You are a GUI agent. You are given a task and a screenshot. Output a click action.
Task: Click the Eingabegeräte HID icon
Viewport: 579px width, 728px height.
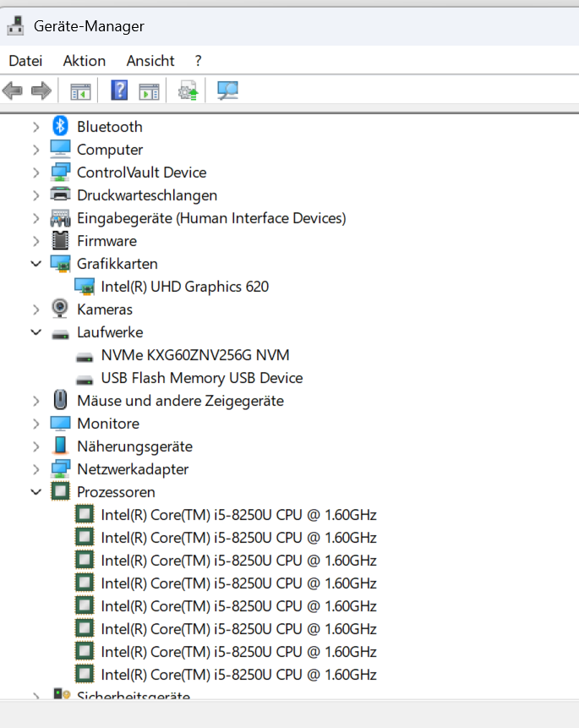pos(60,218)
